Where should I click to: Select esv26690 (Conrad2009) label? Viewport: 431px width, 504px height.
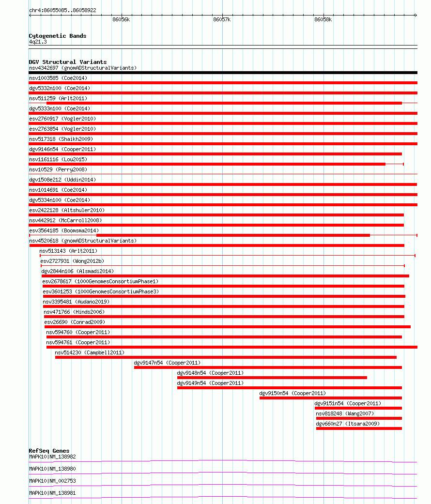click(75, 322)
